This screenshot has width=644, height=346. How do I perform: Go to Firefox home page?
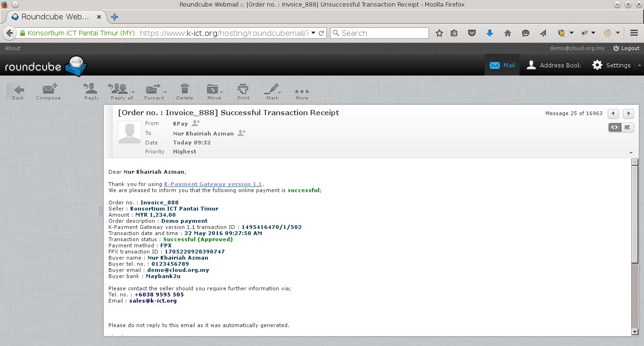pyautogui.click(x=508, y=33)
